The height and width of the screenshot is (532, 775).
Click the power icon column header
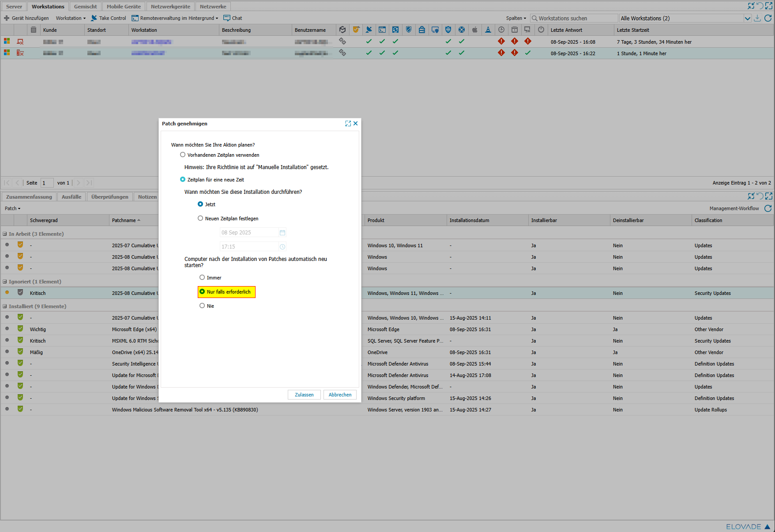(541, 30)
